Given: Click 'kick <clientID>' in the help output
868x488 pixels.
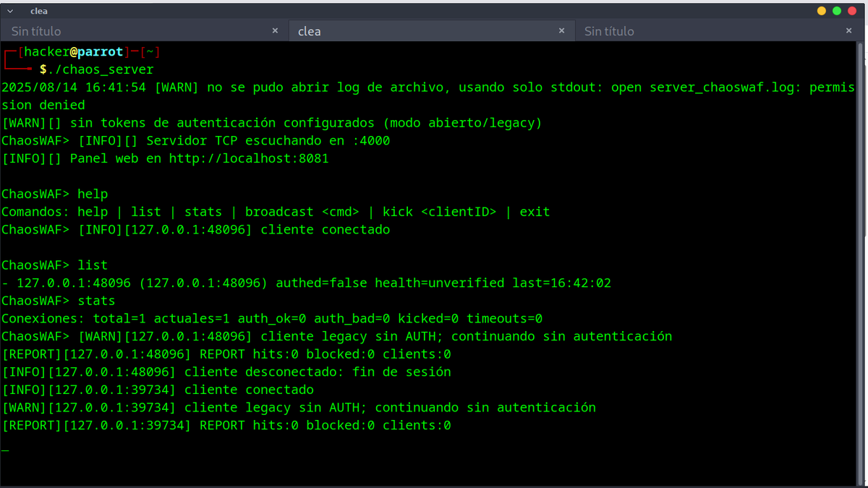Looking at the screenshot, I should coord(440,212).
